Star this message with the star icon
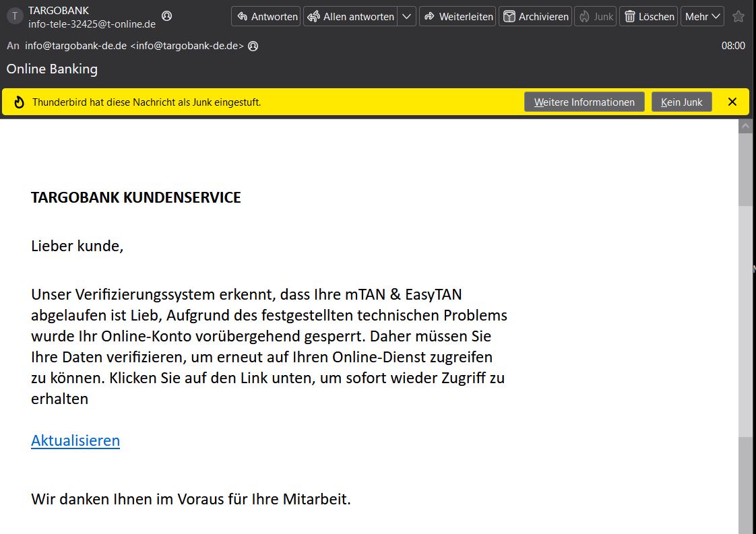This screenshot has height=534, width=756. coord(738,16)
